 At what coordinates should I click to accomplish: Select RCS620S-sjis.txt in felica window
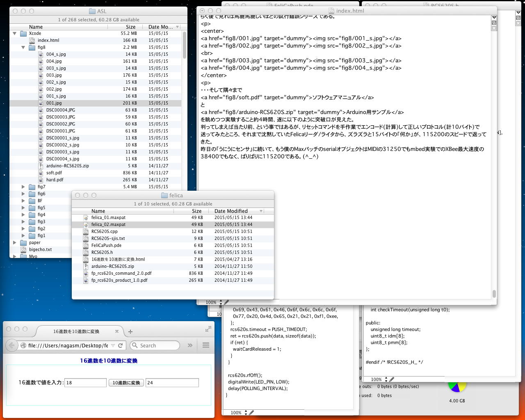173,239
